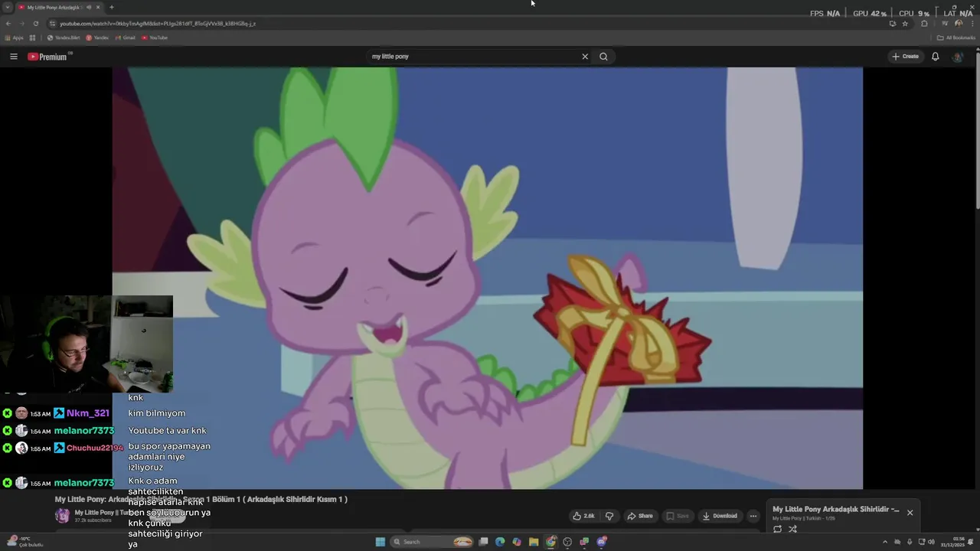Bookmark this page with the star
Screen dimensions: 980x551
905,24
